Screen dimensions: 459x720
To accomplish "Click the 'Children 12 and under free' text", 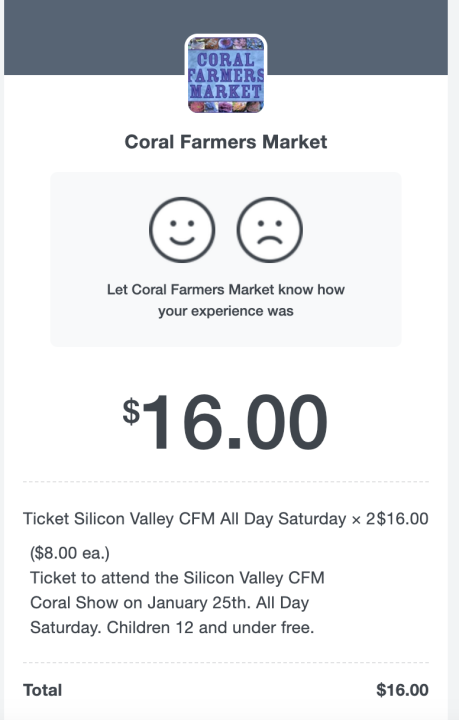I will [210, 627].
